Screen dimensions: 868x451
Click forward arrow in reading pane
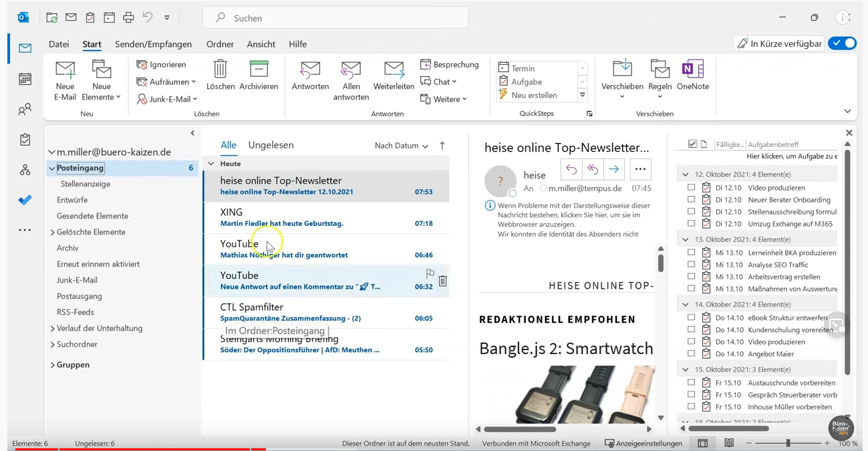coord(613,169)
